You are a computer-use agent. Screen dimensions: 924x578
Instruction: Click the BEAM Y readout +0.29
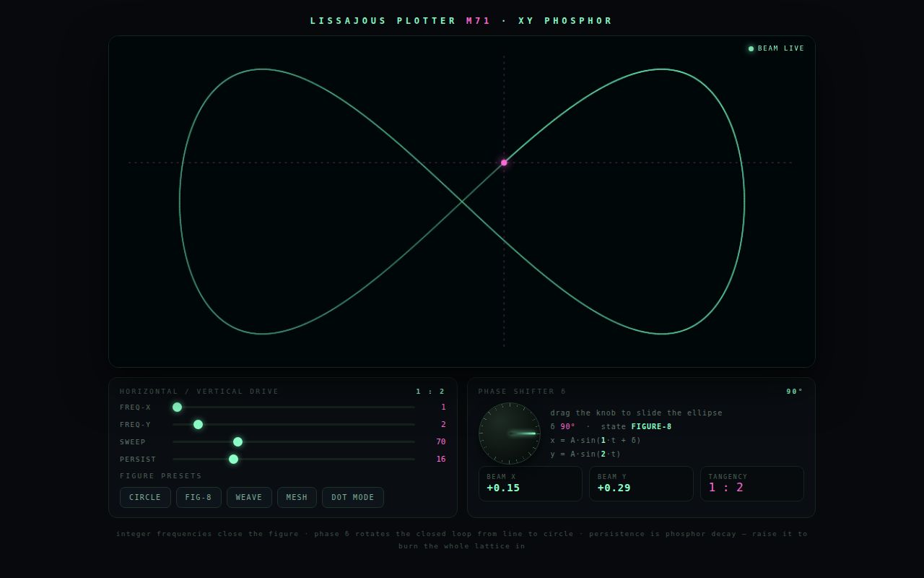(x=641, y=483)
